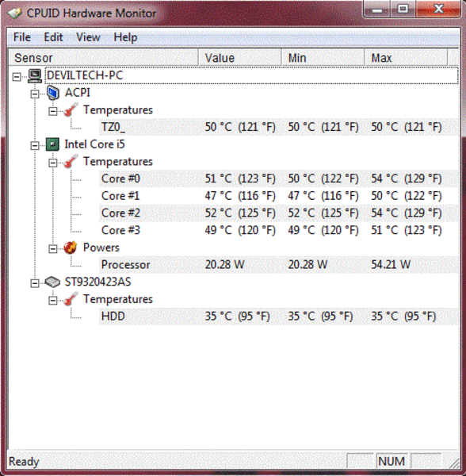466x476 pixels.
Task: Click TZ0_ min 50 °C (121 °F)
Action: [323, 127]
